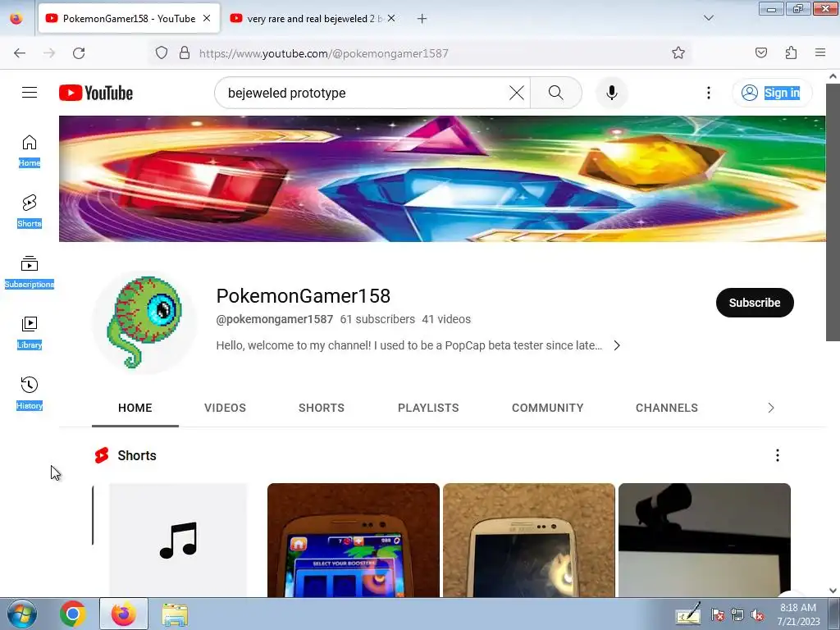Click the network tray icon

tap(737, 615)
